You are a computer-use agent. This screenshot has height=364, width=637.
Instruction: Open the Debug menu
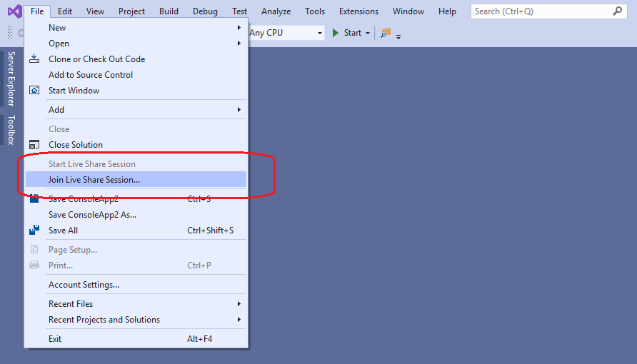(x=205, y=11)
